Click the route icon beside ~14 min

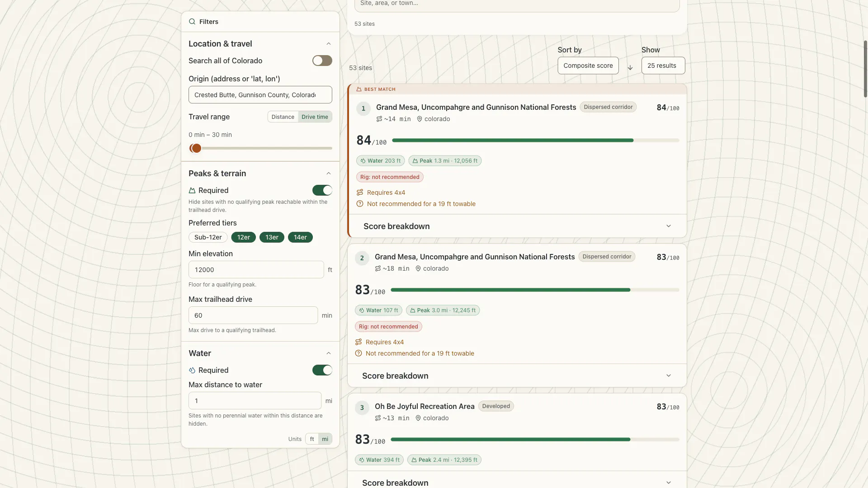(379, 119)
